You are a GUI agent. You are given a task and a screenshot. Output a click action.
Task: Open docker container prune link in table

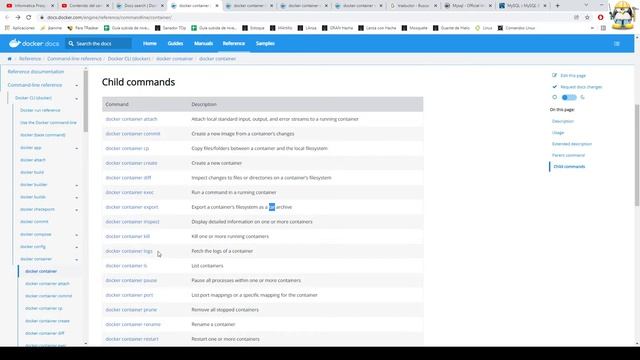pyautogui.click(x=131, y=310)
